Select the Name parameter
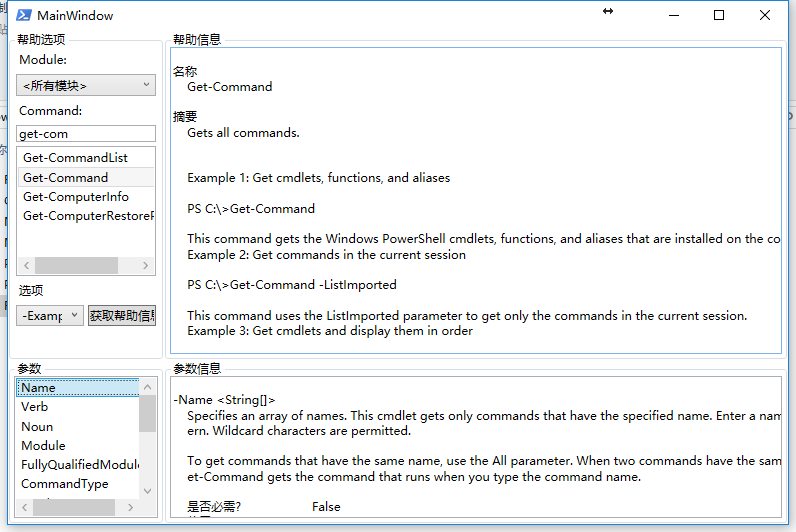796x532 pixels. [x=77, y=388]
